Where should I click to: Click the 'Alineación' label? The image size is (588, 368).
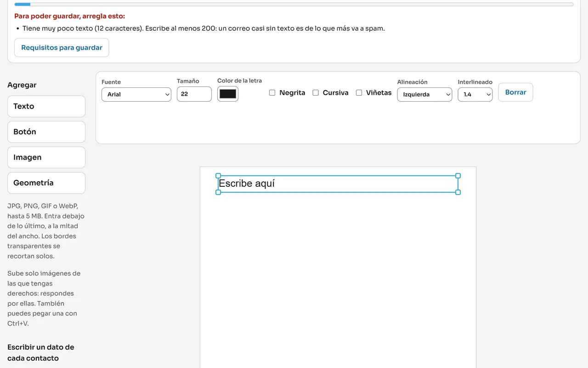coord(413,82)
